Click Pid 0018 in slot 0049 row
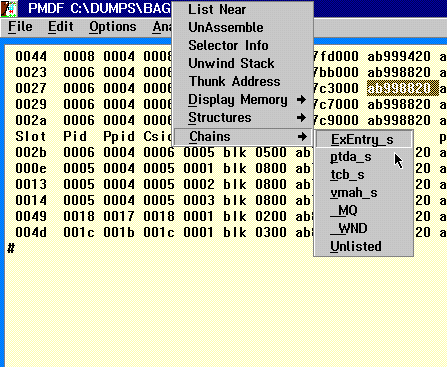 tap(79, 216)
